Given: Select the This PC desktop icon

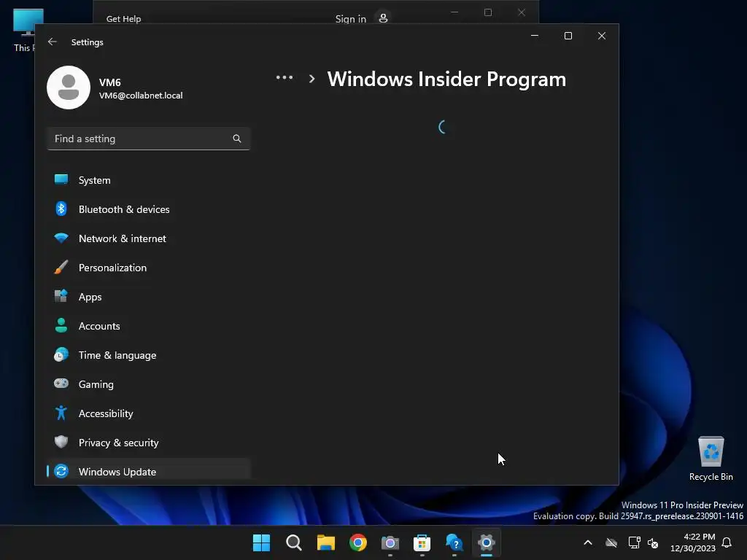Looking at the screenshot, I should pyautogui.click(x=24, y=30).
